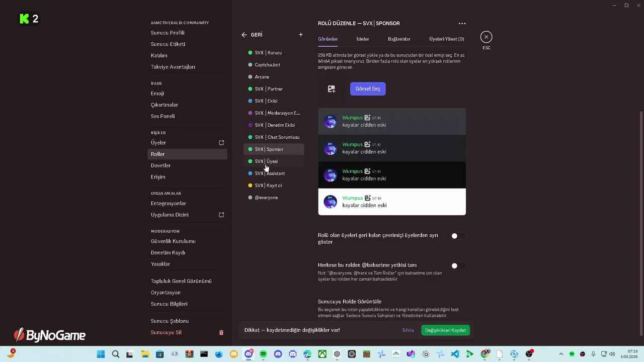Open Minecraft icon in the taskbar
This screenshot has height=362, width=644.
click(x=366, y=354)
